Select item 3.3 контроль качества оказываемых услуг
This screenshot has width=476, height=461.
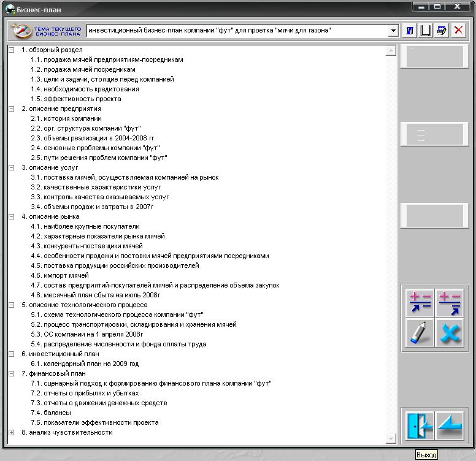pos(99,197)
